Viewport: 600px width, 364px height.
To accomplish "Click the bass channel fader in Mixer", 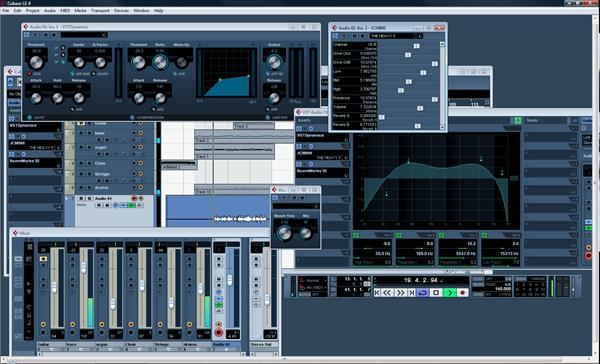I will (x=83, y=267).
